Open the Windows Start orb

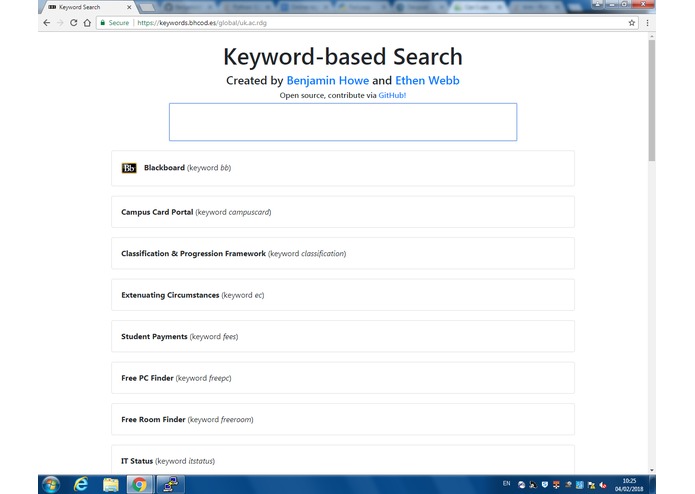click(51, 484)
